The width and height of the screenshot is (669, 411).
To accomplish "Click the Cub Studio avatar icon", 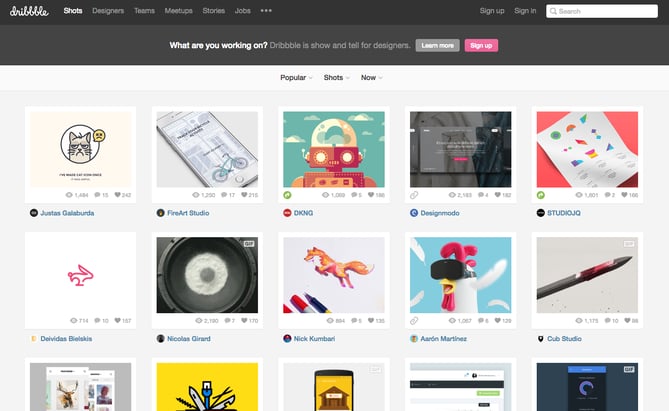I will pos(540,339).
